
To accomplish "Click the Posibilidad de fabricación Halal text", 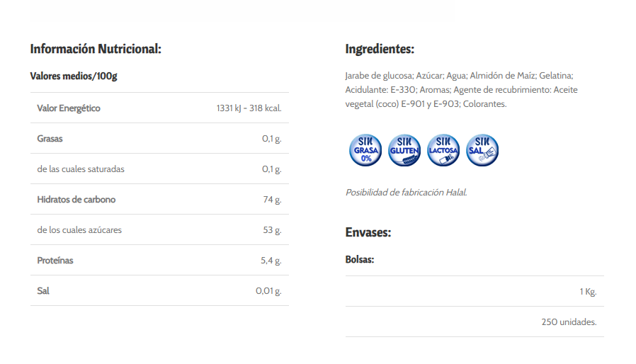I will 406,193.
